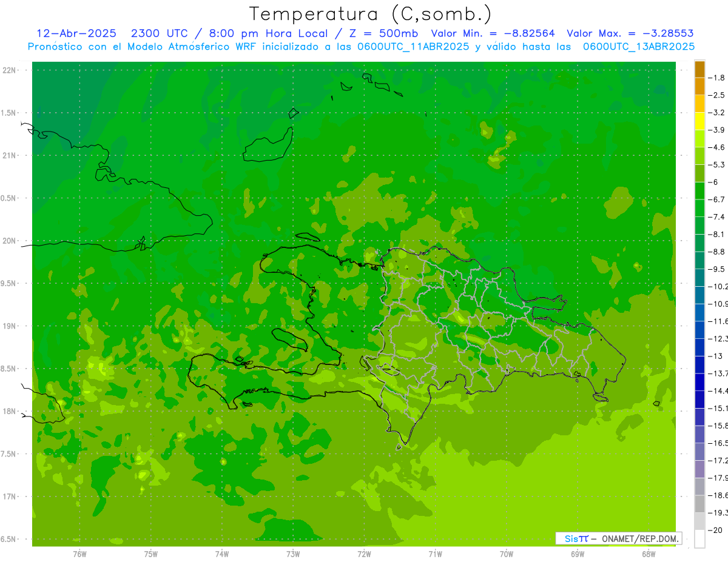Screen dimensions: 728x562
Task: Click the "69W" longitude label
Action: (x=578, y=554)
